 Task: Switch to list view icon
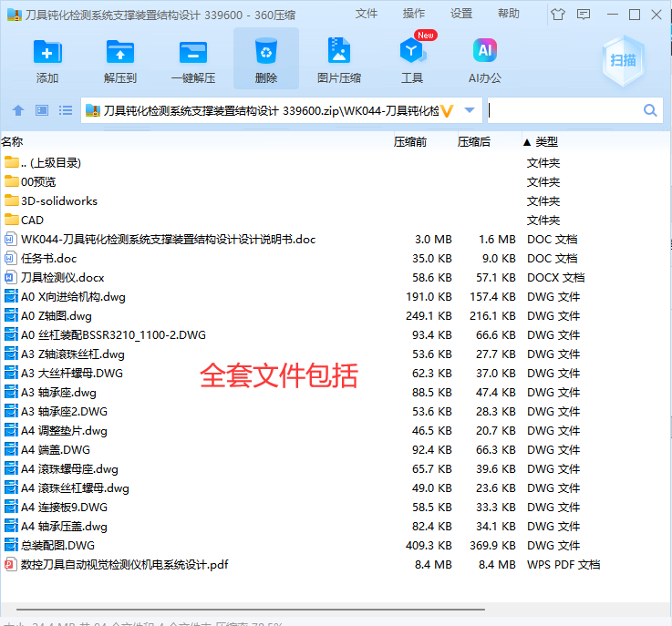[65, 110]
